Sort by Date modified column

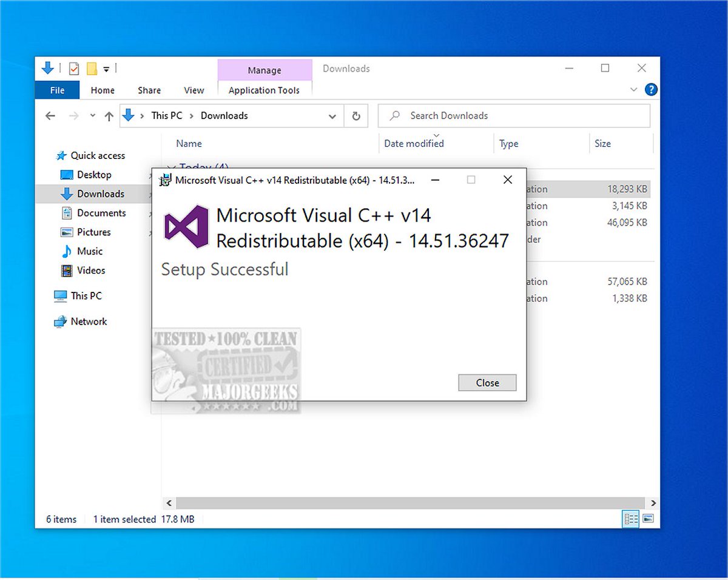pyautogui.click(x=414, y=144)
